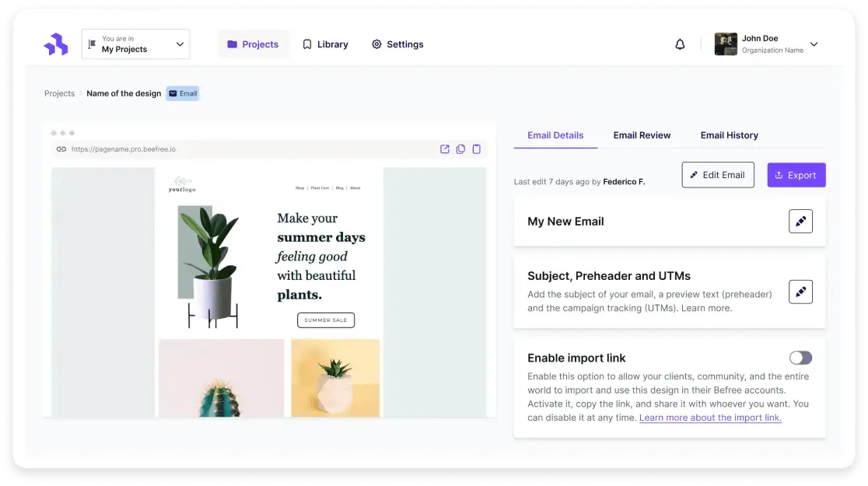Open the Settings gear section
The image size is (868, 486).
pyautogui.click(x=397, y=44)
